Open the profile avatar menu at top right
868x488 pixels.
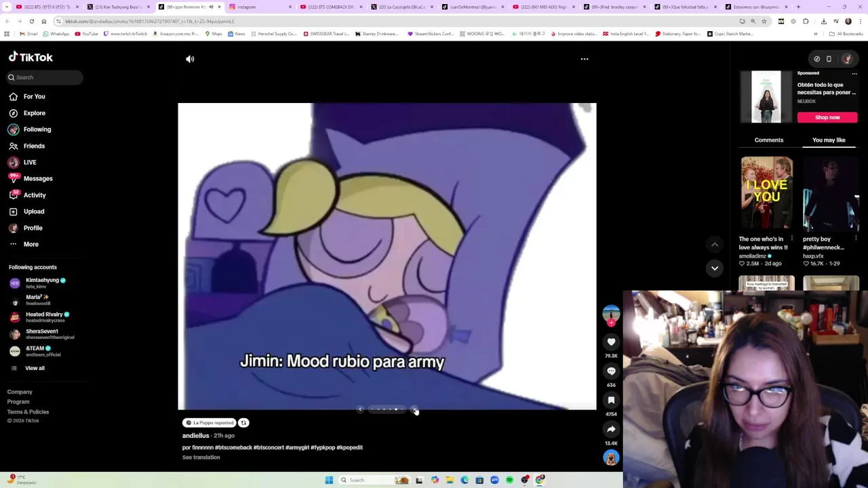tap(847, 59)
